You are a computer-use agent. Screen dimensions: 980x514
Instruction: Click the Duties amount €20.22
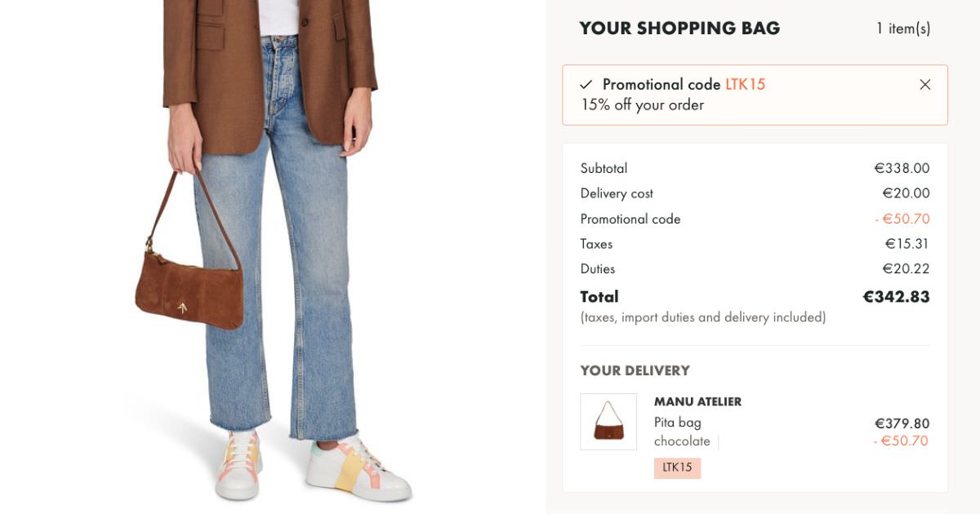(x=906, y=269)
